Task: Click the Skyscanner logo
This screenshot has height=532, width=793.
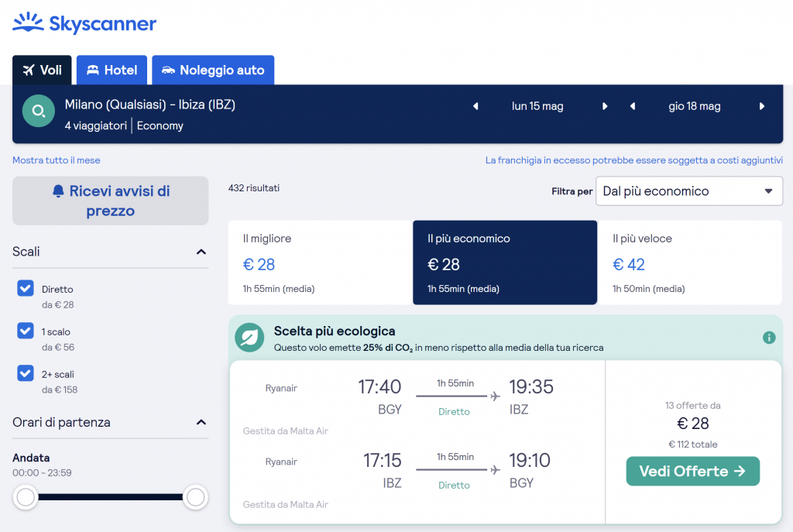Action: pyautogui.click(x=84, y=23)
